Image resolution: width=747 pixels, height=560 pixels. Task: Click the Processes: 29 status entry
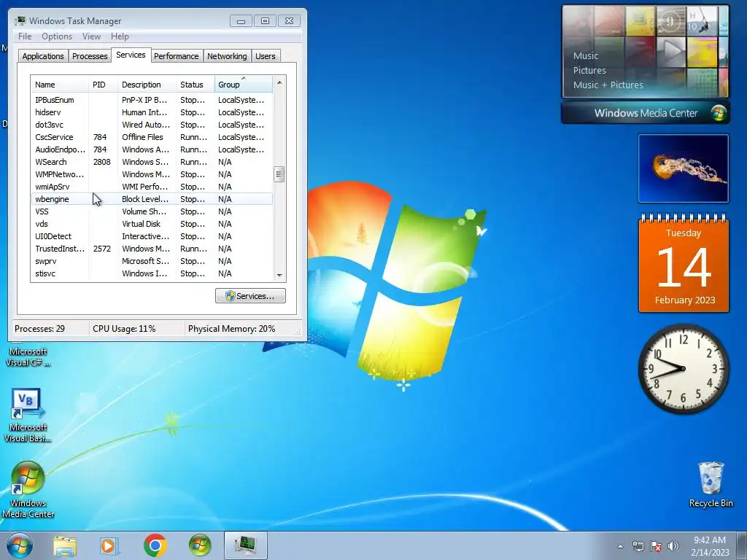click(39, 329)
